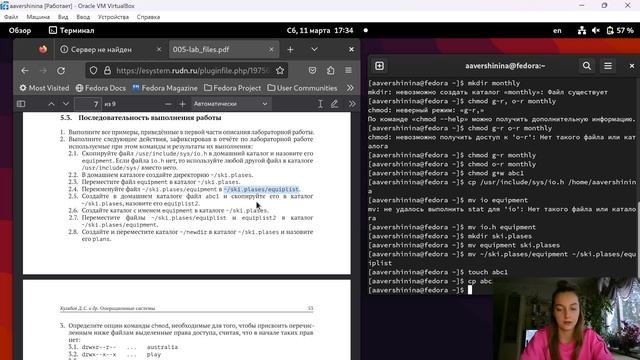
Task: Open the Firefox hamburger menu
Action: (348, 71)
